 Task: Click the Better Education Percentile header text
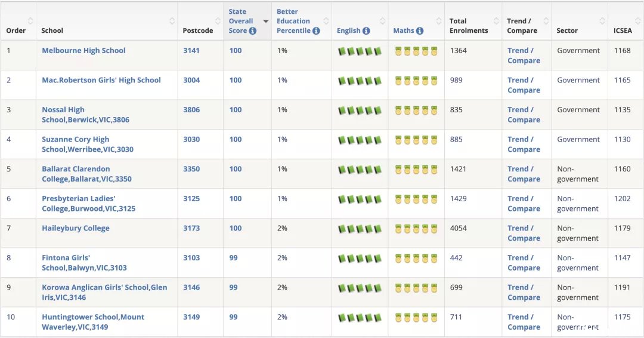[293, 21]
